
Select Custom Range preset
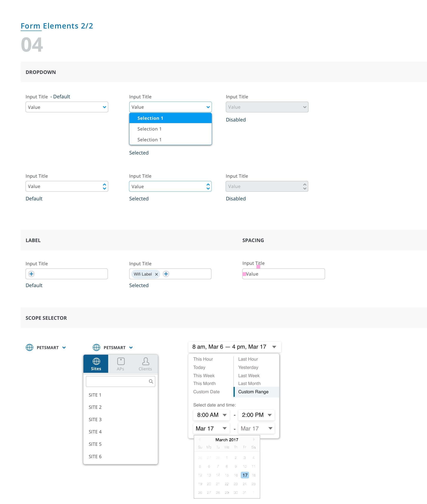click(253, 392)
